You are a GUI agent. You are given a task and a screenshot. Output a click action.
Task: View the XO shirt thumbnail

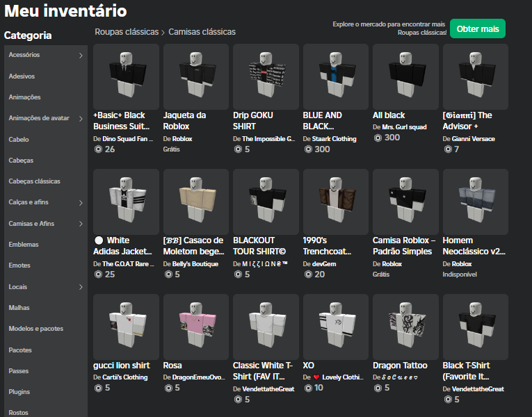[x=336, y=327]
